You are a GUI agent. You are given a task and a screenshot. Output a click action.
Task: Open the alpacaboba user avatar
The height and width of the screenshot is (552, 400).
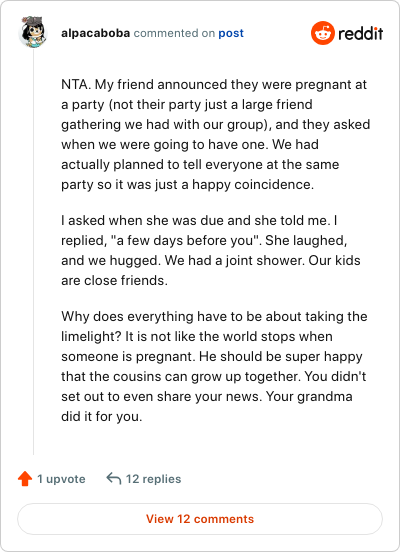click(x=33, y=32)
